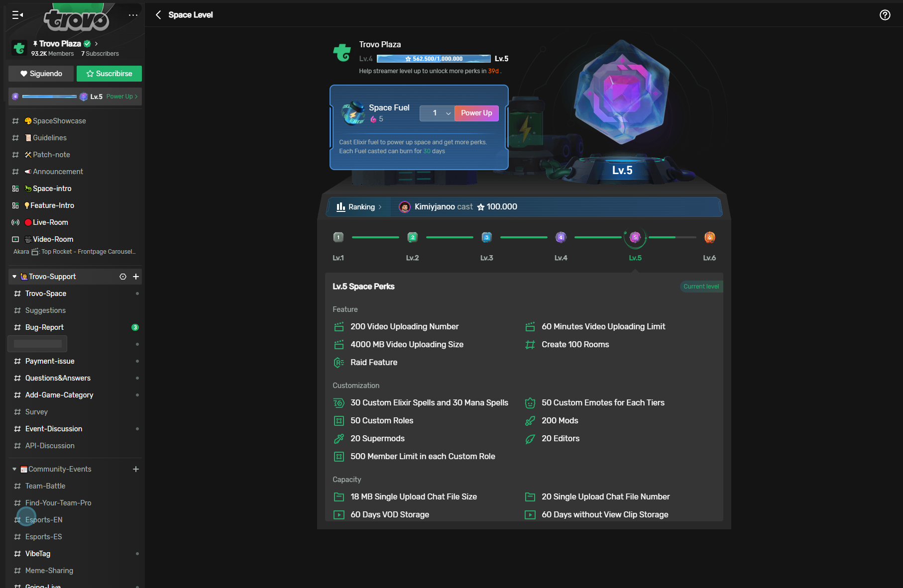Collapse the Trovo-Support channel group

coord(14,277)
